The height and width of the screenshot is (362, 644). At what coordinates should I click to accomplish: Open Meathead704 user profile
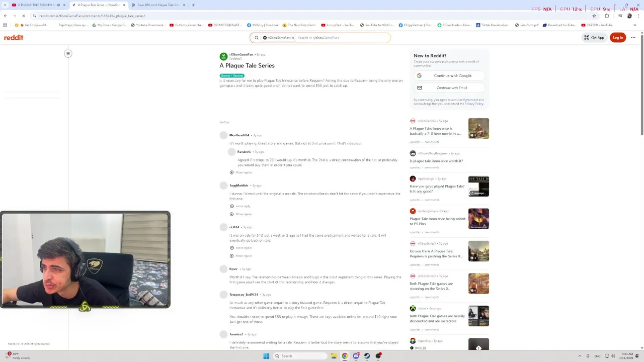click(239, 135)
